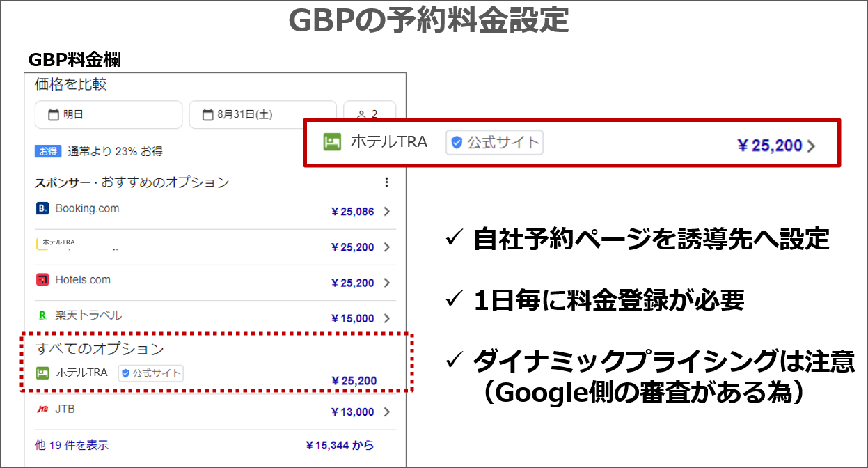Click the 通常より 23% お得 text

116,151
